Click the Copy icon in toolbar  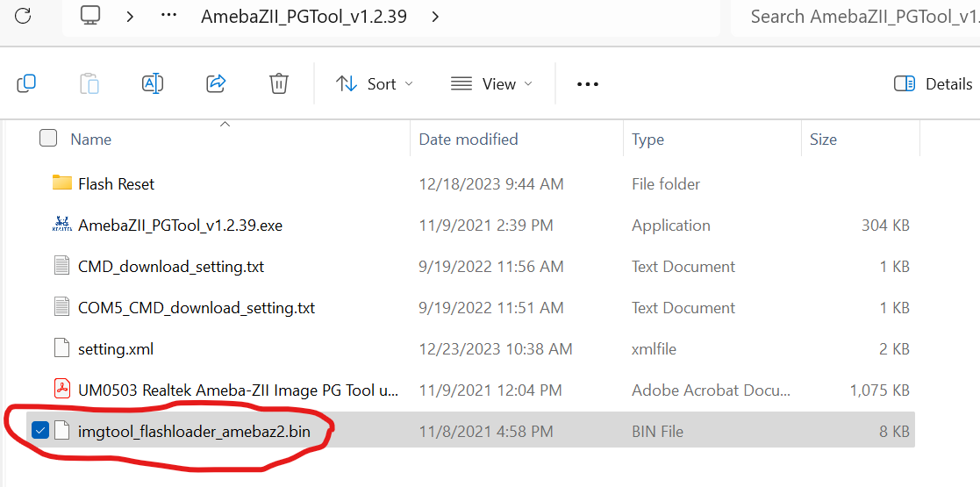26,83
